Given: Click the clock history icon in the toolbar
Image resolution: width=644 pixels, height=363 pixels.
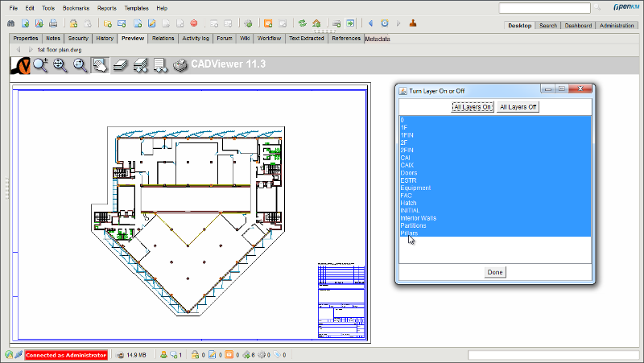Looking at the screenshot, I should pyautogui.click(x=385, y=23).
